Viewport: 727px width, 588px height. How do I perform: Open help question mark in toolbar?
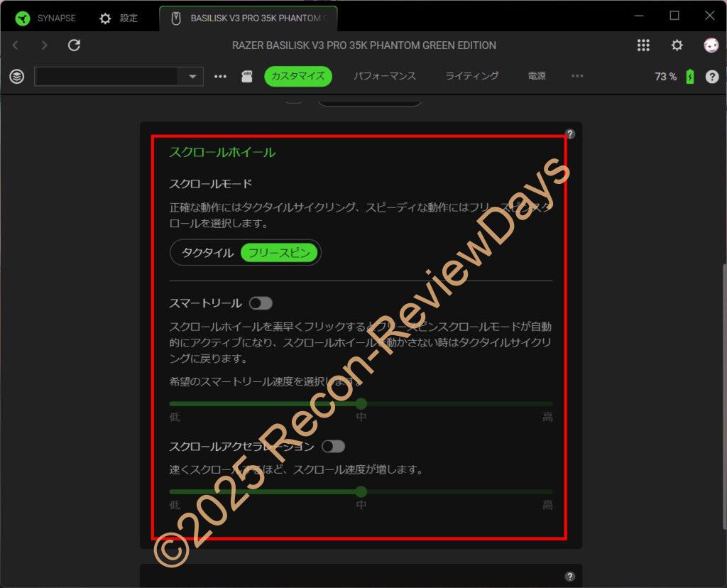[712, 77]
